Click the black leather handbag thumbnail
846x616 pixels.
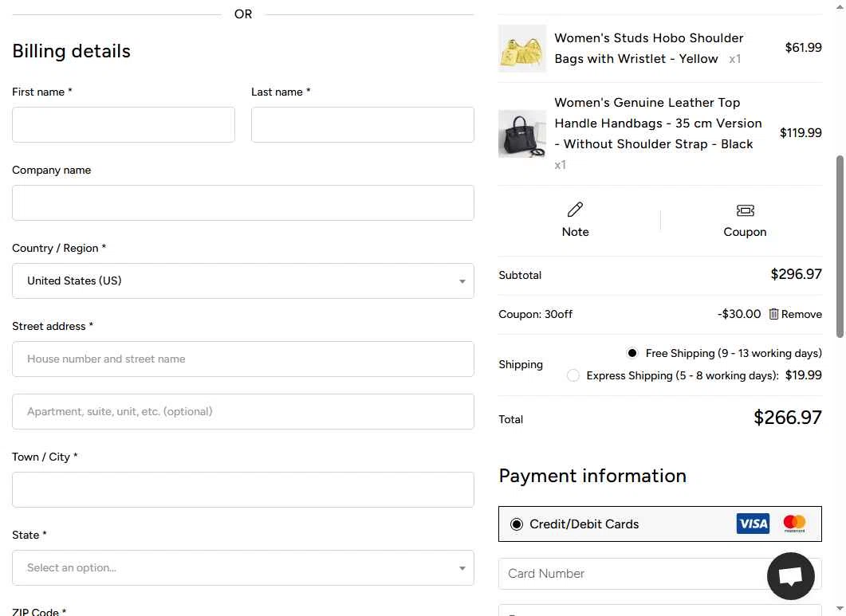coord(522,134)
